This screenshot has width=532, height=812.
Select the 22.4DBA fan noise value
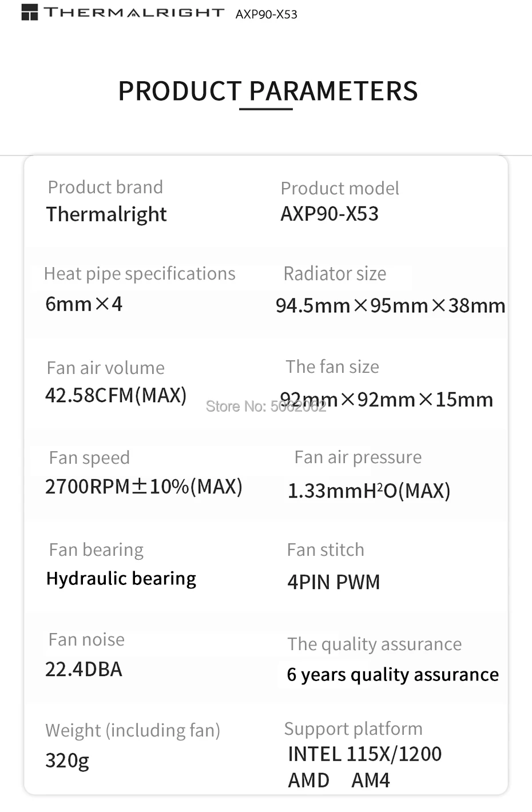(x=84, y=669)
